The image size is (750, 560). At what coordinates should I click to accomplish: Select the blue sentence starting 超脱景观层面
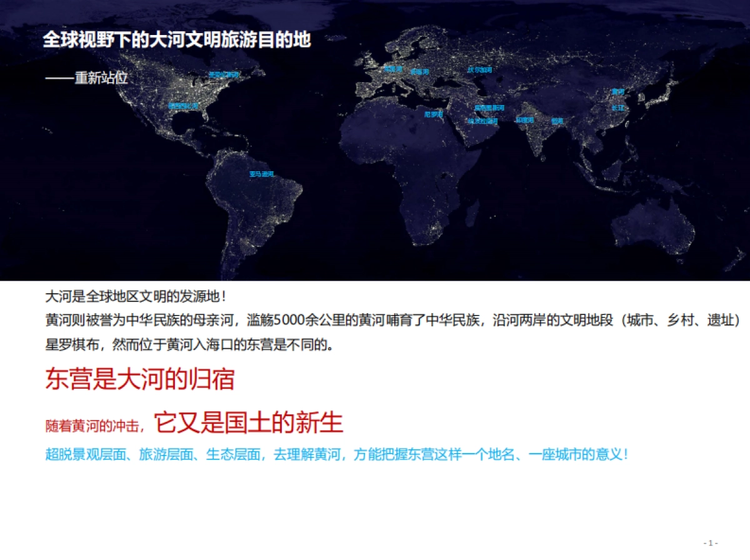(336, 454)
